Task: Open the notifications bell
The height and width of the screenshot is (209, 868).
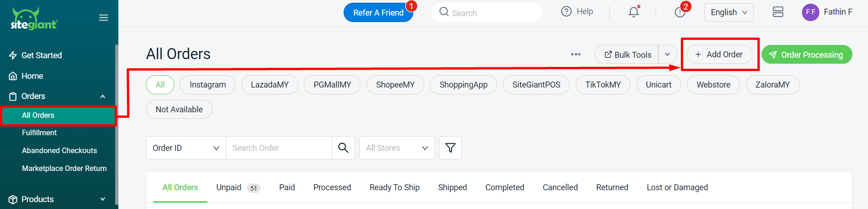Action: click(634, 12)
